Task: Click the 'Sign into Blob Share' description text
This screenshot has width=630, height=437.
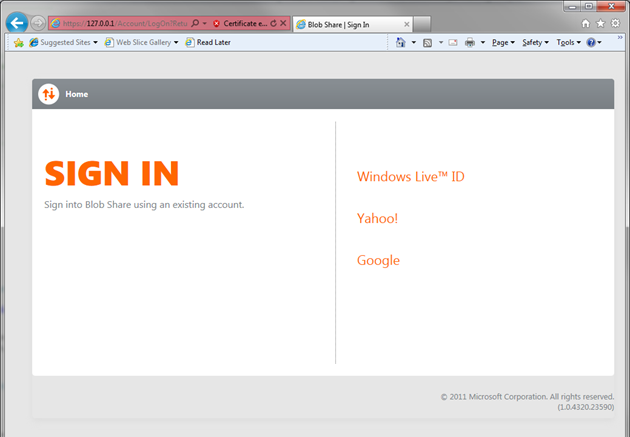Action: [x=144, y=204]
